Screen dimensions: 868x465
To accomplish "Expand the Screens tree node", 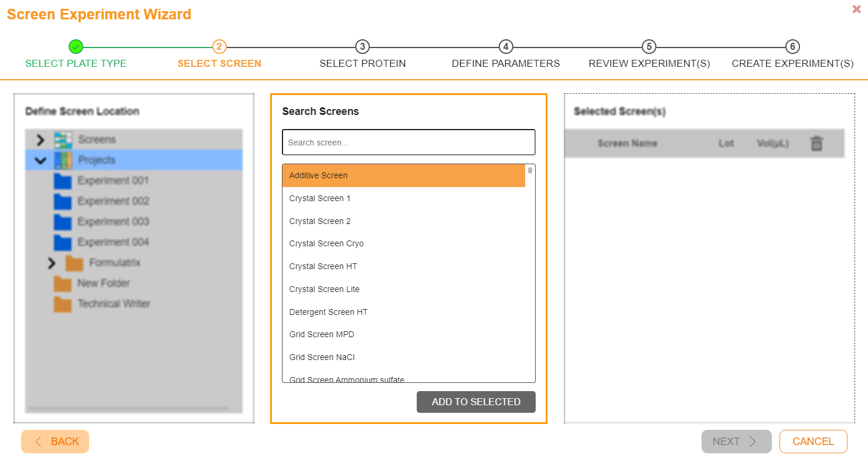I will 40,139.
